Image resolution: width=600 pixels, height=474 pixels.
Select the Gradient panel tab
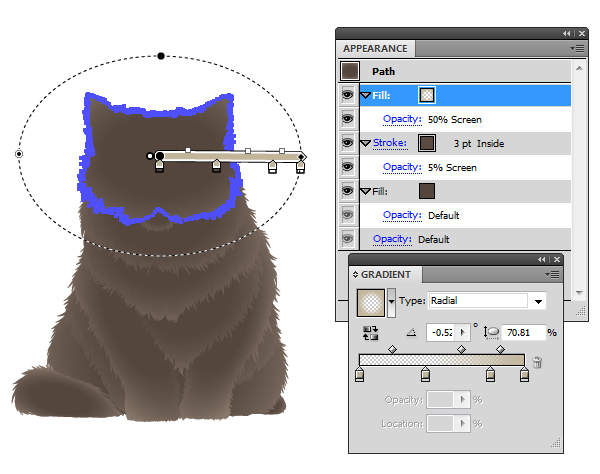coord(386,275)
